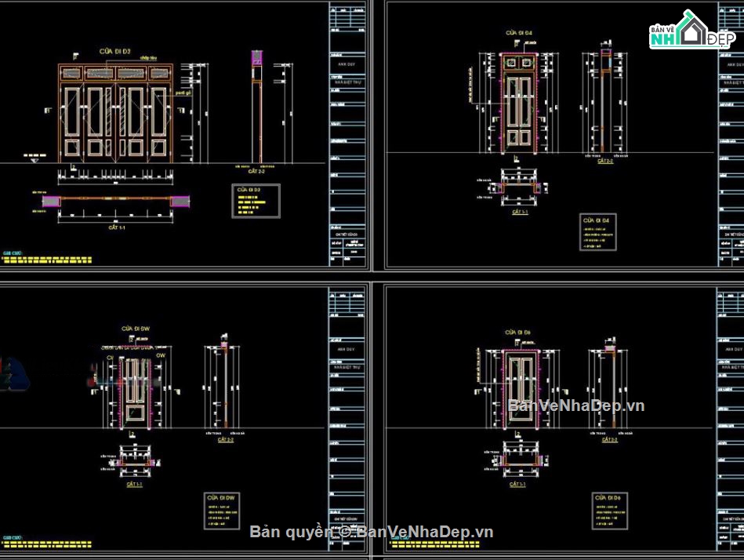Select the NHÀ BIỆT THỰ title block entry
This screenshot has width=744, height=560.
tap(347, 82)
